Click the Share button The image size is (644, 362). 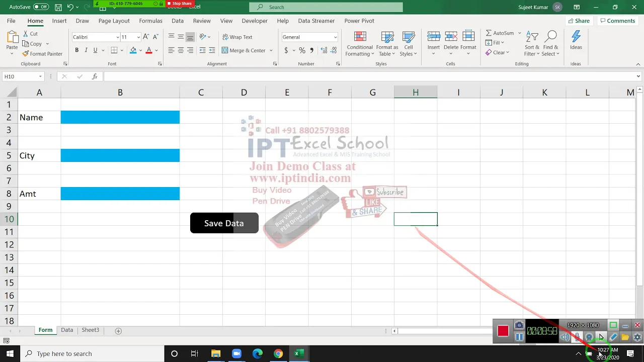coord(579,21)
